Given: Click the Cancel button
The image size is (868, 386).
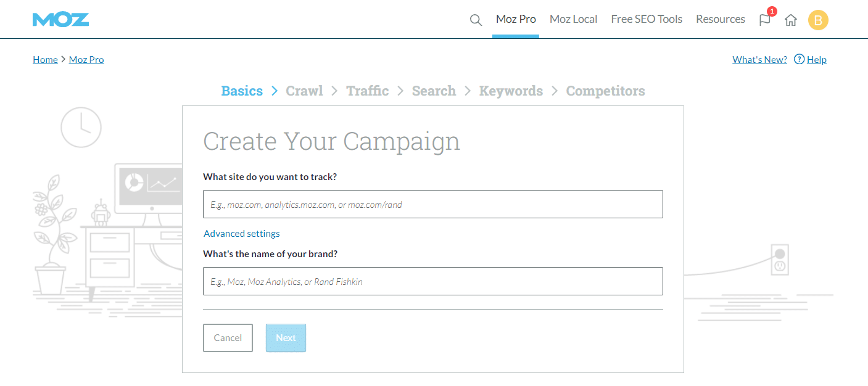Looking at the screenshot, I should click(228, 338).
